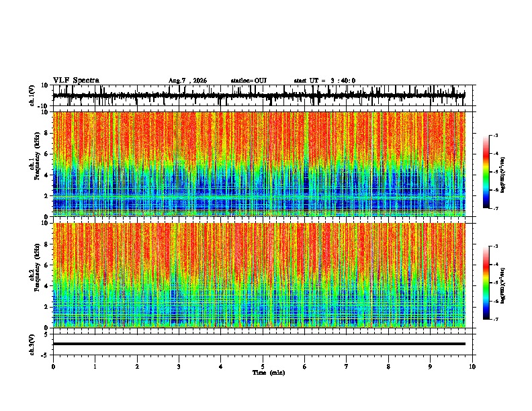Click inside the ch.2 spectrogram panel

pyautogui.click(x=259, y=275)
